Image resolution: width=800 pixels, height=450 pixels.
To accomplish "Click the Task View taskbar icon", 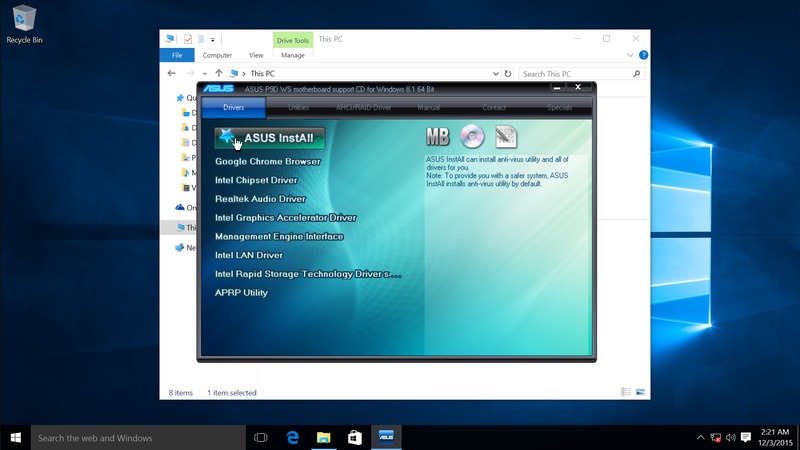I will click(x=261, y=437).
